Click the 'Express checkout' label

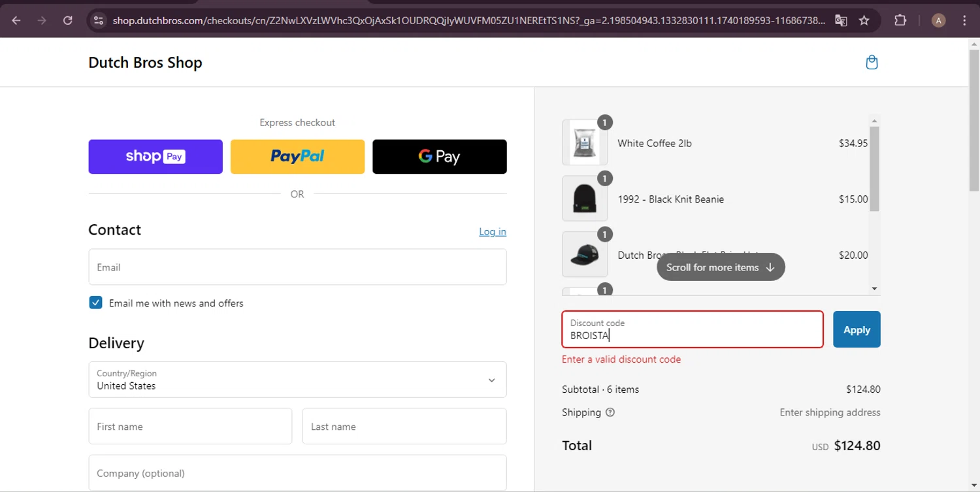[297, 122]
